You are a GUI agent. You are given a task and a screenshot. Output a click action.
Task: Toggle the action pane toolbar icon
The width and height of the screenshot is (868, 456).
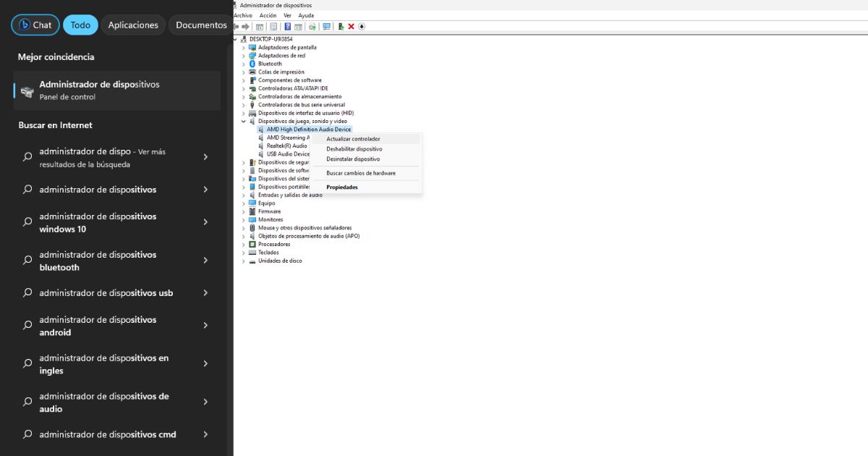298,26
